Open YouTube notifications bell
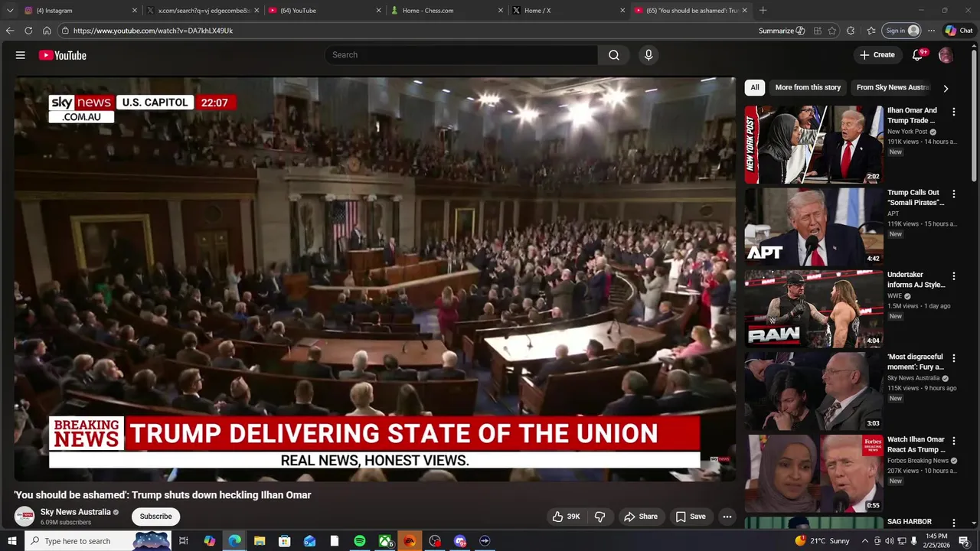This screenshot has height=551, width=980. [x=917, y=55]
